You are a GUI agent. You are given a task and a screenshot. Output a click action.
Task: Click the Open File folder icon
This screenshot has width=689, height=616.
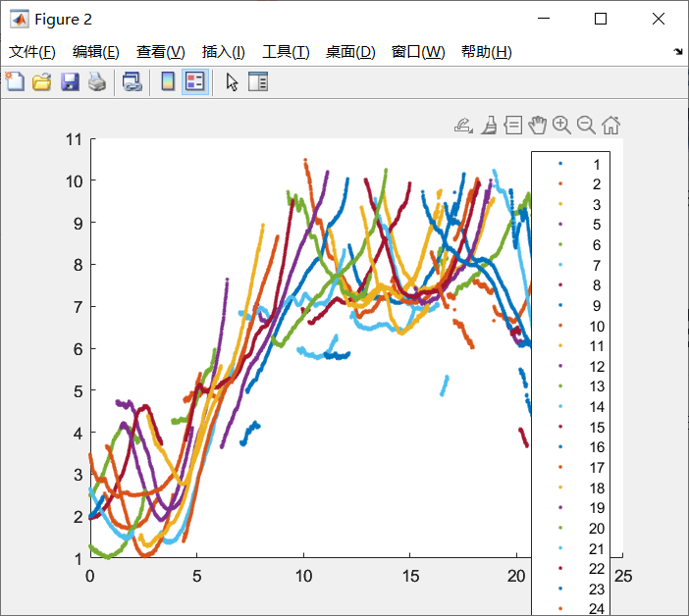point(42,81)
